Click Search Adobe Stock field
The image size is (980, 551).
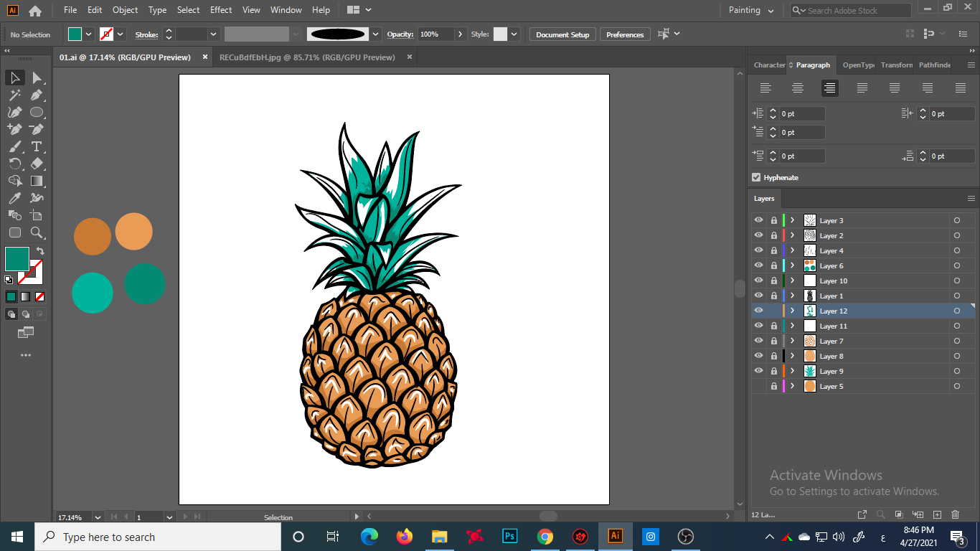(851, 11)
